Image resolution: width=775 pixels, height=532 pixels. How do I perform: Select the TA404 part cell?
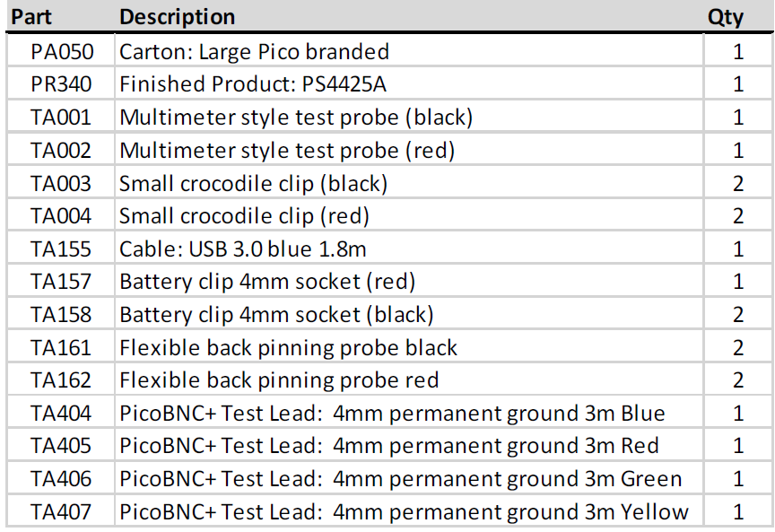pos(61,413)
